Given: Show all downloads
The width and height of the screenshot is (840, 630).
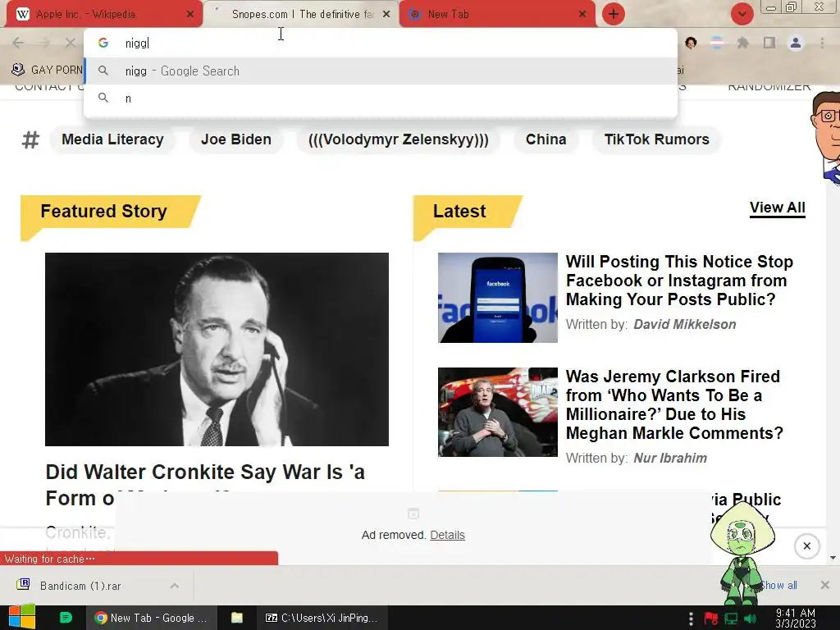Looking at the screenshot, I should coord(779,586).
